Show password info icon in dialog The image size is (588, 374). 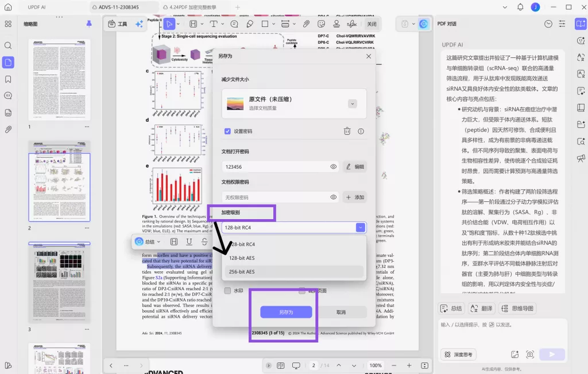[x=361, y=131]
